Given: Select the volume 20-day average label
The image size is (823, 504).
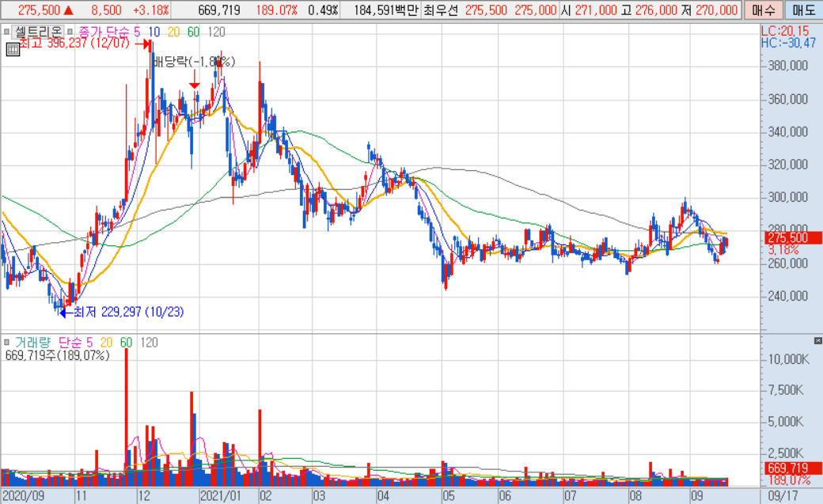Looking at the screenshot, I should tap(106, 343).
